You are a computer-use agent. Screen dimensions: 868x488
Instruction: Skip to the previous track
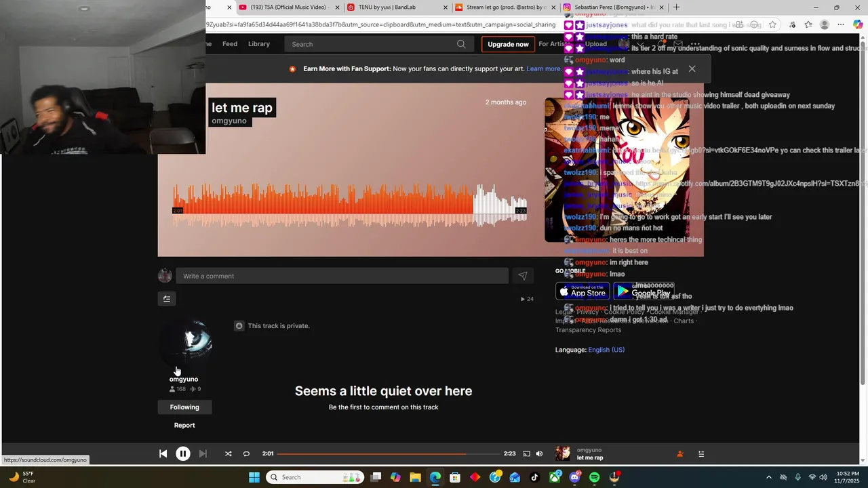tap(163, 454)
